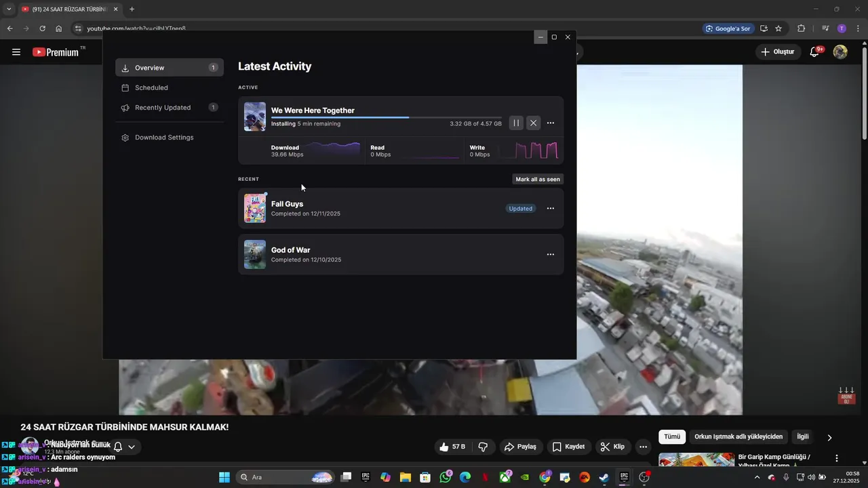This screenshot has height=488, width=868.
Task: Open Microsoft Edge from the taskbar
Action: click(465, 477)
